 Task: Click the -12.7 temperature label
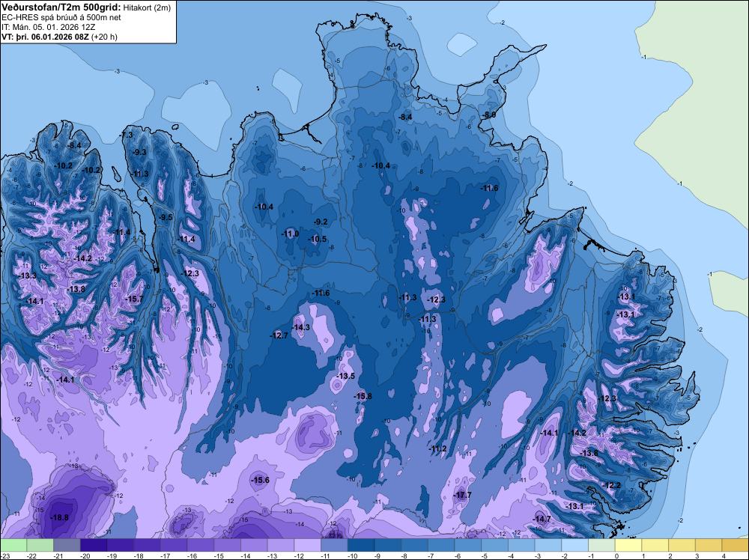click(x=279, y=335)
